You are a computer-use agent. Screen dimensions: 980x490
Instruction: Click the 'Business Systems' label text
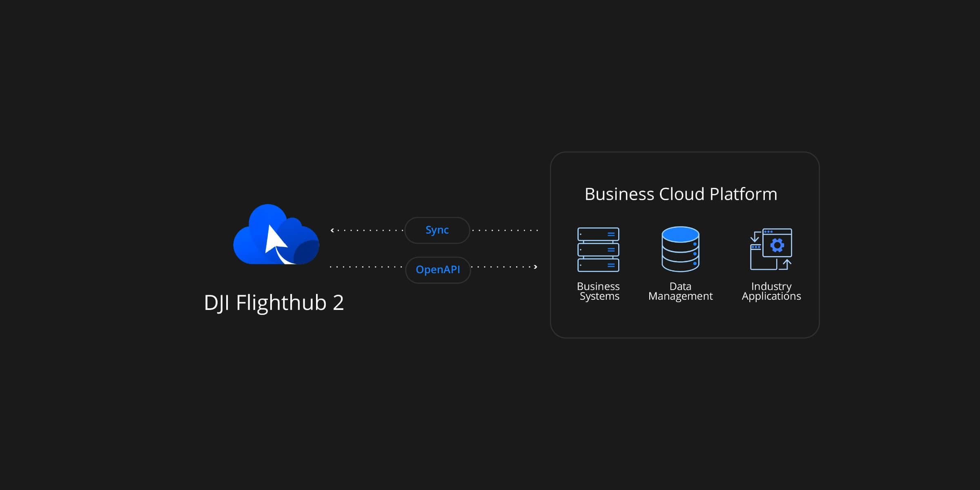click(599, 291)
